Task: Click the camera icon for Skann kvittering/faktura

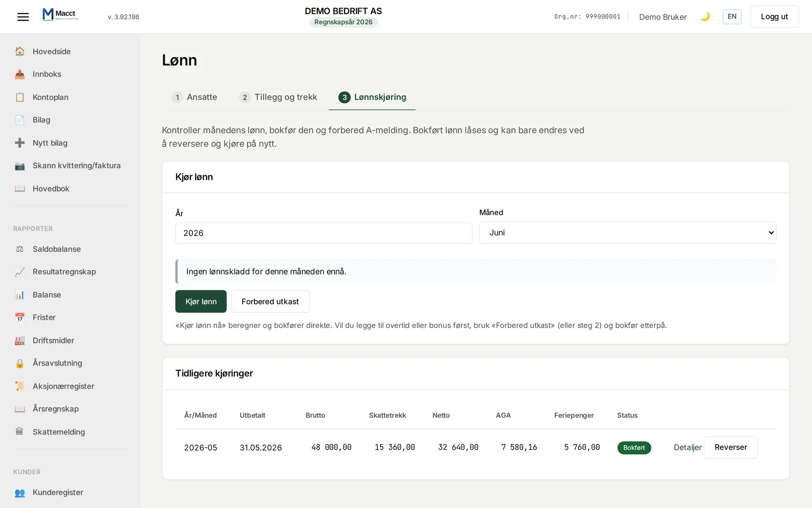Action: point(20,166)
